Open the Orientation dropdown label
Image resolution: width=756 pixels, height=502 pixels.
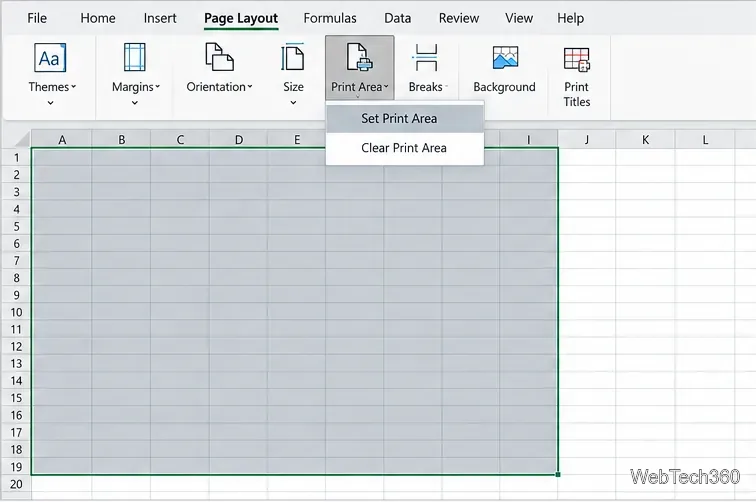click(x=219, y=87)
